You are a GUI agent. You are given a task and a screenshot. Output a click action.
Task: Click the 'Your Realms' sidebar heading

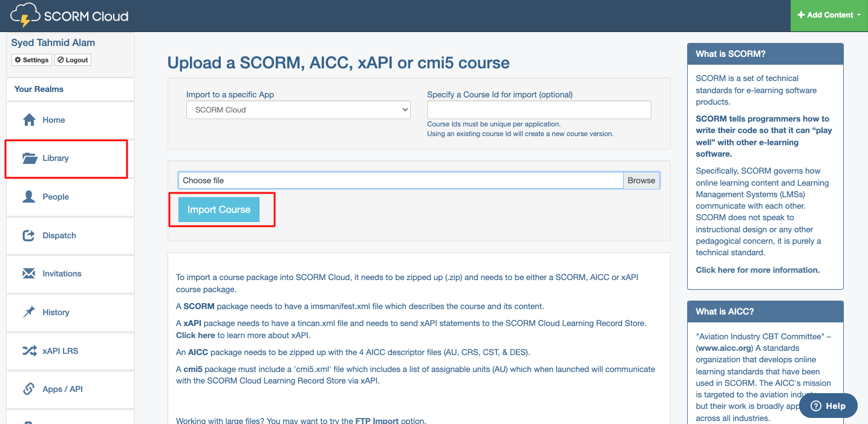coord(39,89)
